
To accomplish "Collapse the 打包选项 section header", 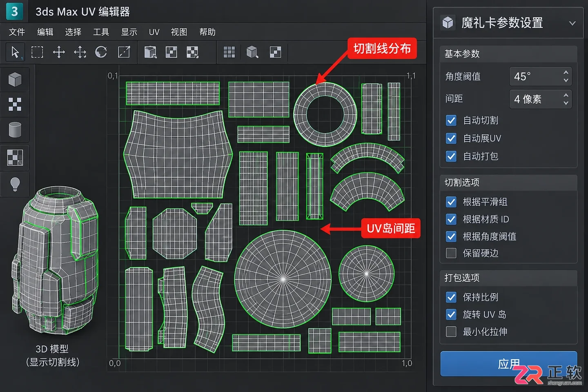I will (508, 278).
